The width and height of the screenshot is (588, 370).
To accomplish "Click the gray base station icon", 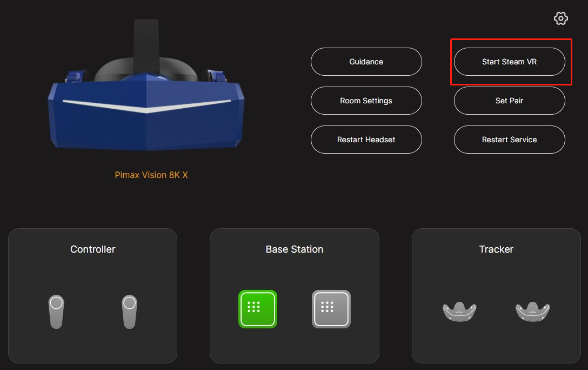I will point(331,309).
